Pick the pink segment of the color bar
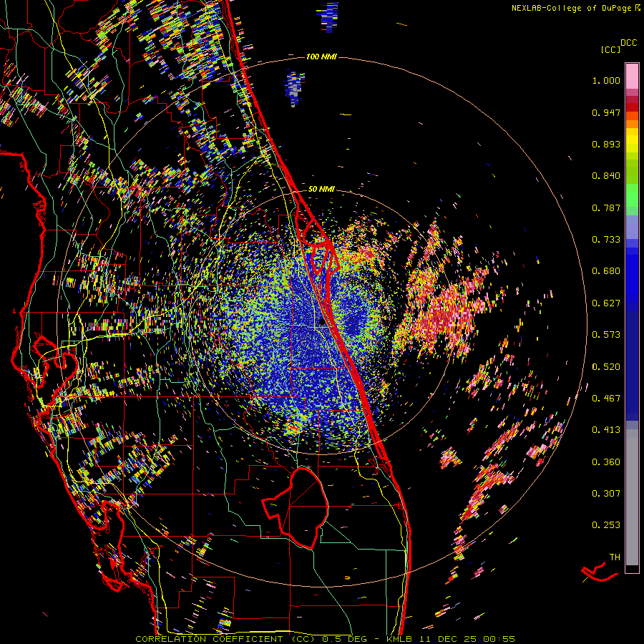Screen dimensions: 644x644 632,76
